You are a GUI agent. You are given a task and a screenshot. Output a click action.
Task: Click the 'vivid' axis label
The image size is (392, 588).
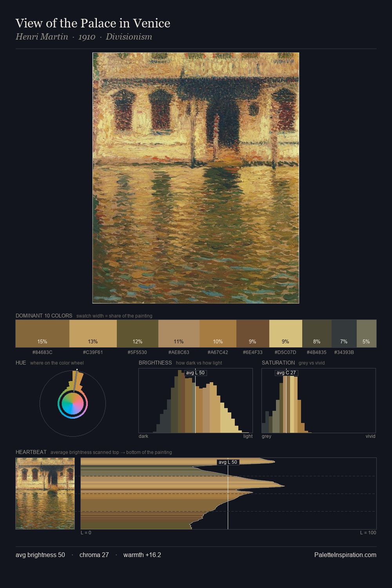coord(370,436)
